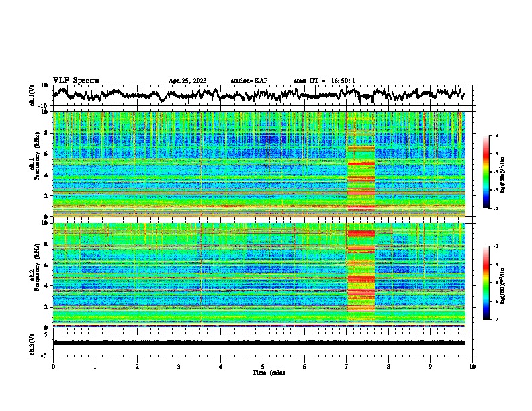532x411 pixels.
Task: Click the intense burst in ch.1 spectrogram
Action: point(361,164)
